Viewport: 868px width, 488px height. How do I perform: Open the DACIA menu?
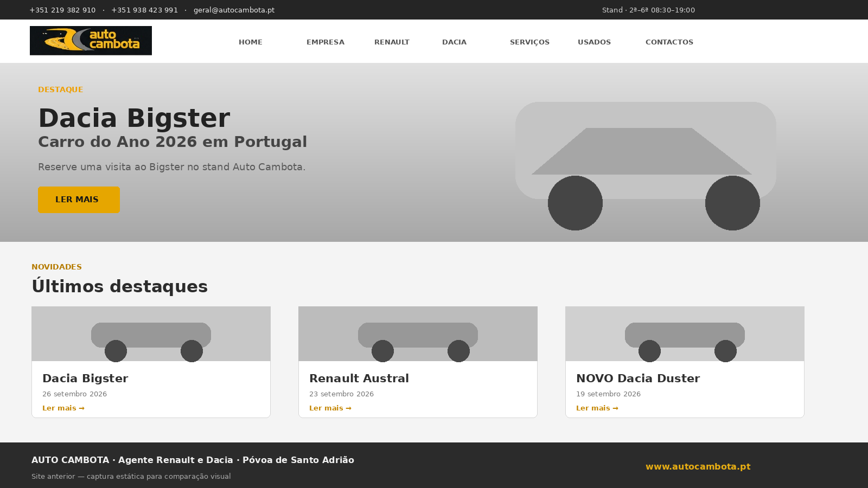(x=454, y=42)
